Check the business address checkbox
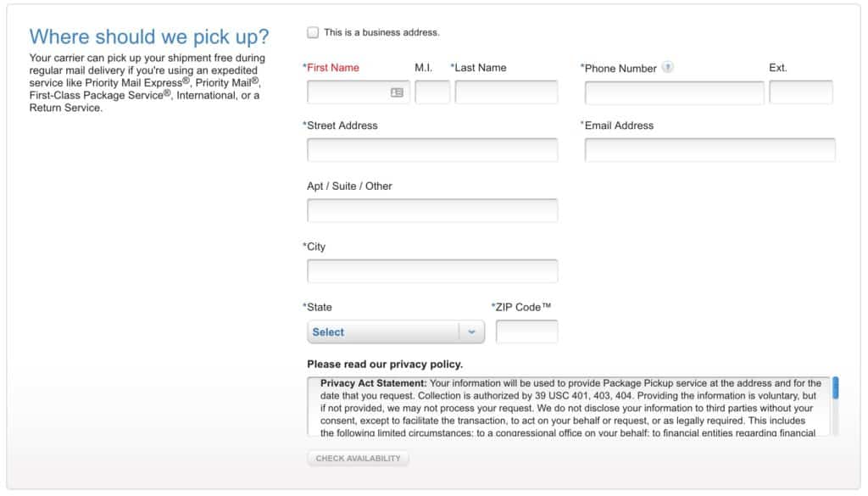This screenshot has width=868, height=496. coord(313,33)
